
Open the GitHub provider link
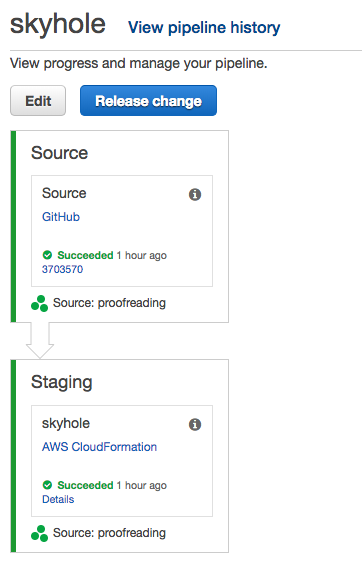pyautogui.click(x=61, y=217)
